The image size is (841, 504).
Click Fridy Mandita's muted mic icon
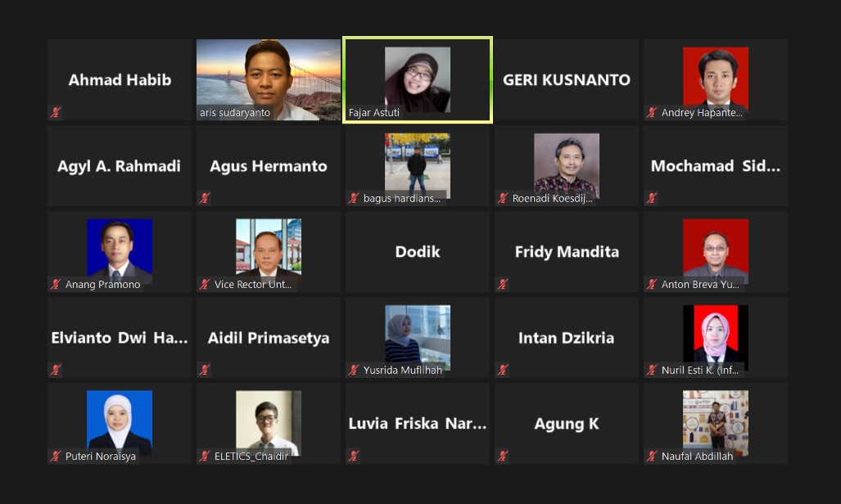tap(503, 284)
